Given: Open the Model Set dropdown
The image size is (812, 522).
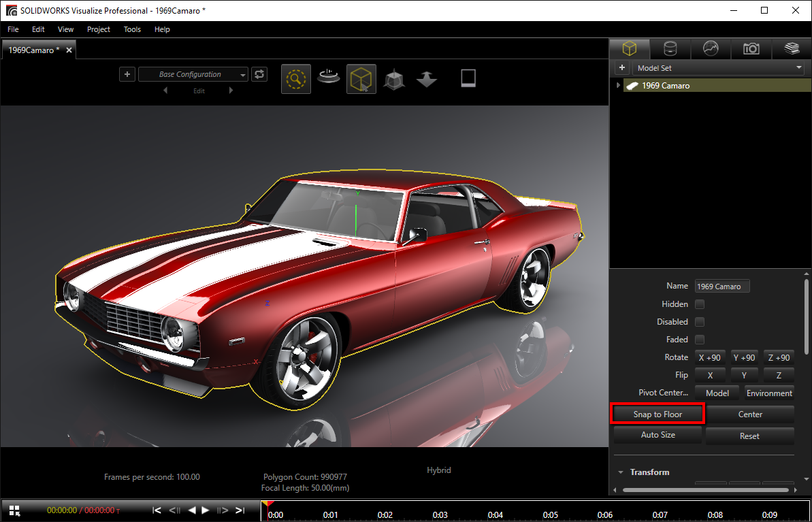Looking at the screenshot, I should pos(718,68).
